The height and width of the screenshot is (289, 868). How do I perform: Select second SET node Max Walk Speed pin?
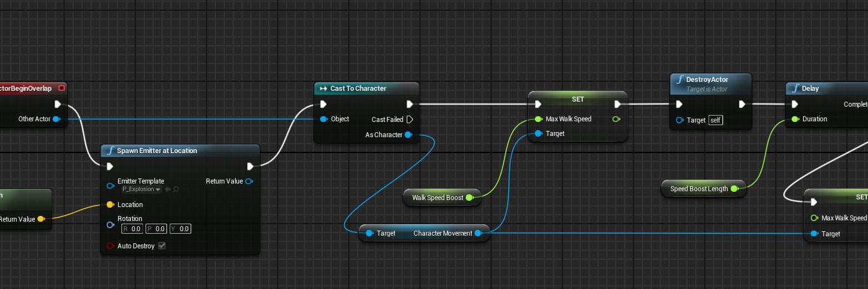[x=815, y=218]
